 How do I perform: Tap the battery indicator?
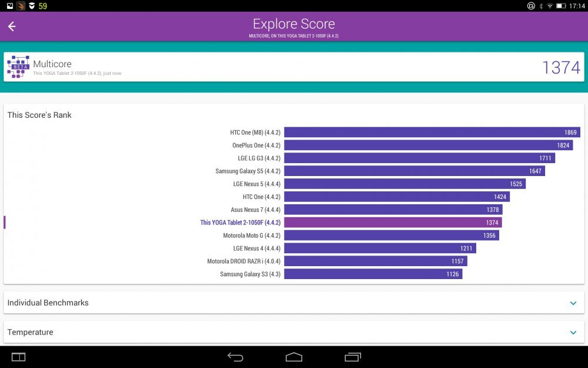pos(561,5)
